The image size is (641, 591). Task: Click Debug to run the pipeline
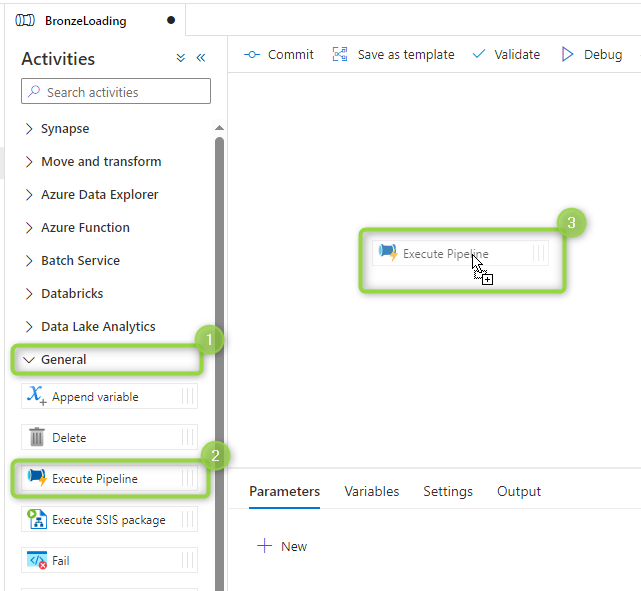tap(592, 54)
